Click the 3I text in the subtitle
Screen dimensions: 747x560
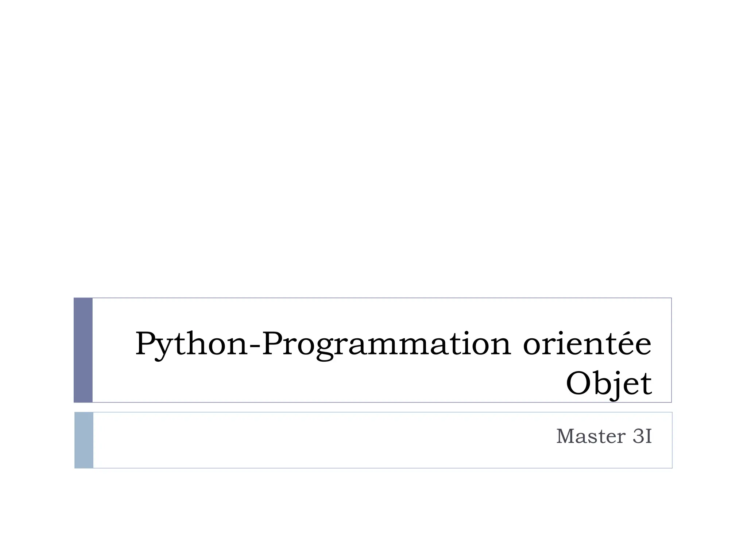642,436
